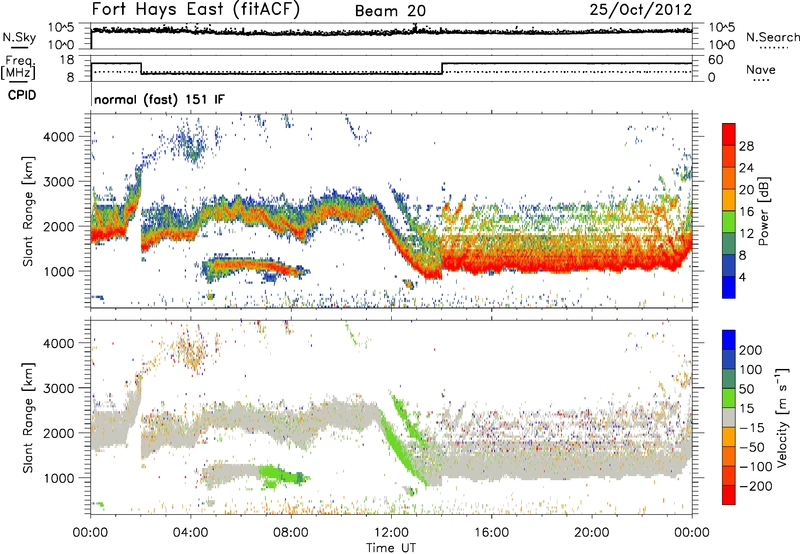Click the '60' Nave axis tick label
The height and width of the screenshot is (554, 800).
(715, 60)
